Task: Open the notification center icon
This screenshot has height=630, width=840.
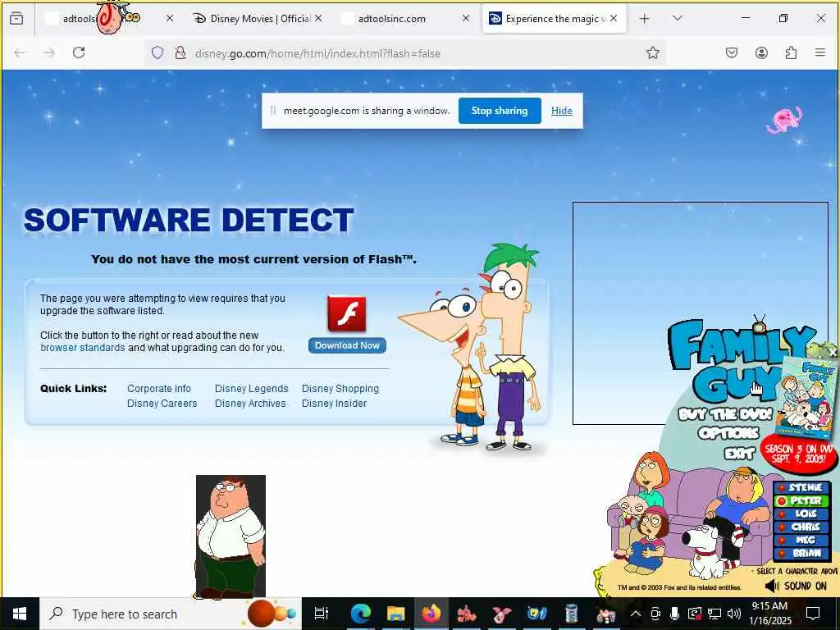Action: [813, 614]
